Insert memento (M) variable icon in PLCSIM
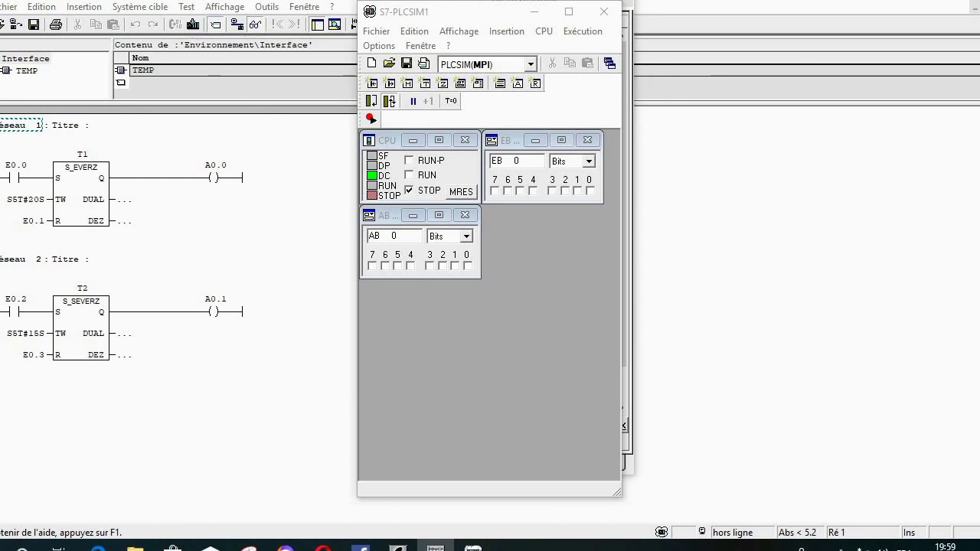 [x=407, y=83]
